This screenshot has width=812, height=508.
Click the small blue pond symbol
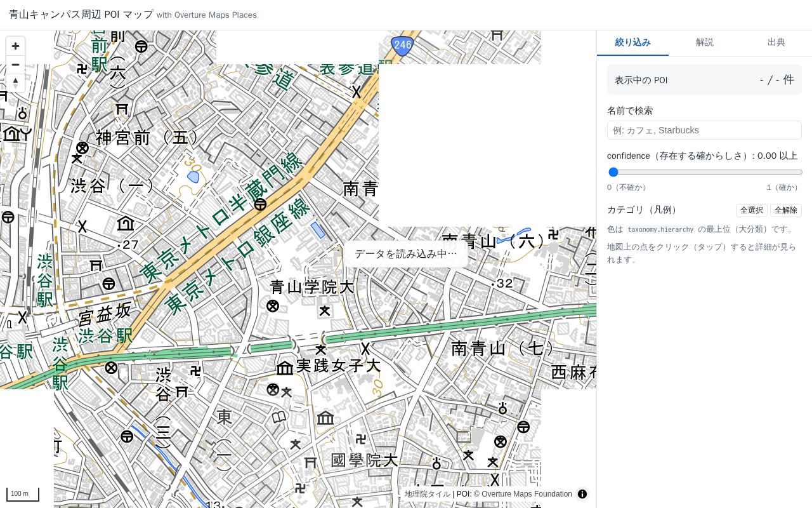193,177
